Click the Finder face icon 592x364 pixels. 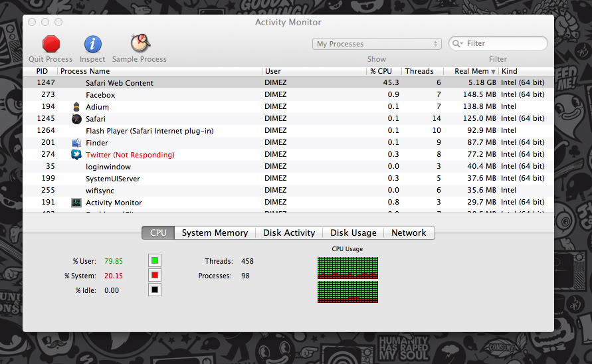tap(76, 143)
